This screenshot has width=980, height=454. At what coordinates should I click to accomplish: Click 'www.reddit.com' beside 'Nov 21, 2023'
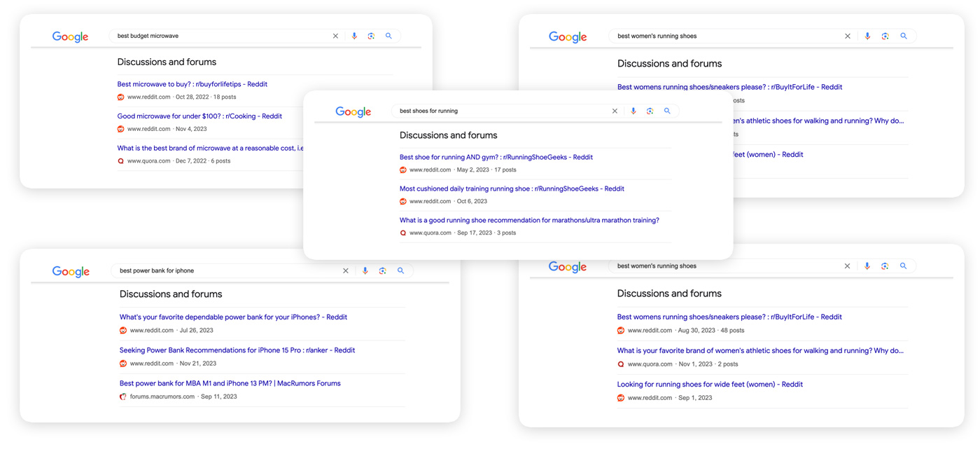point(152,364)
